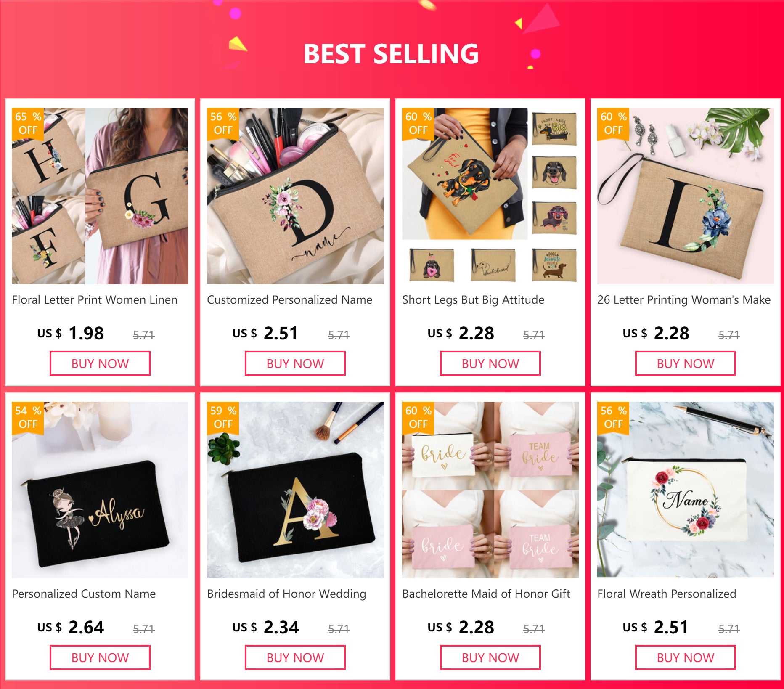Click the 65% OFF discount badge
784x689 pixels.
click(x=28, y=124)
